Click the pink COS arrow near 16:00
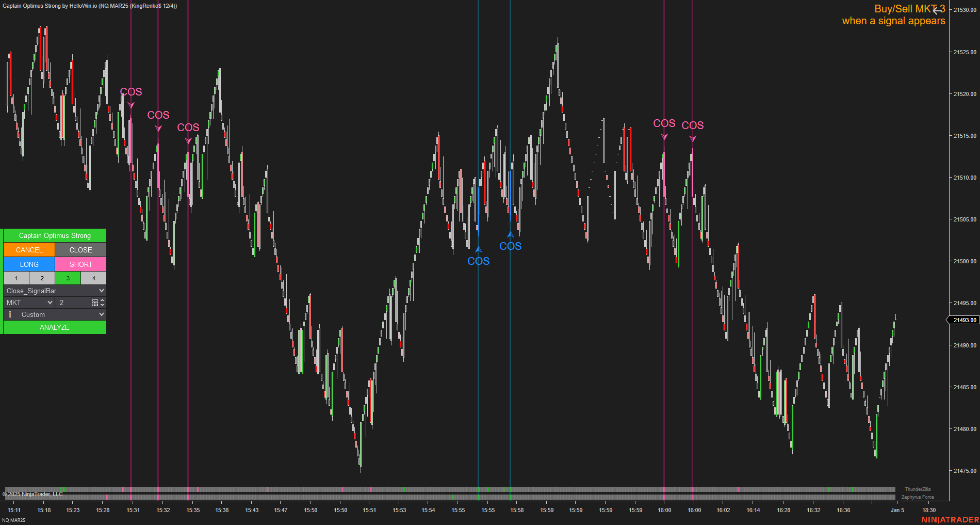Screen dimensions: 980x525 [664, 136]
